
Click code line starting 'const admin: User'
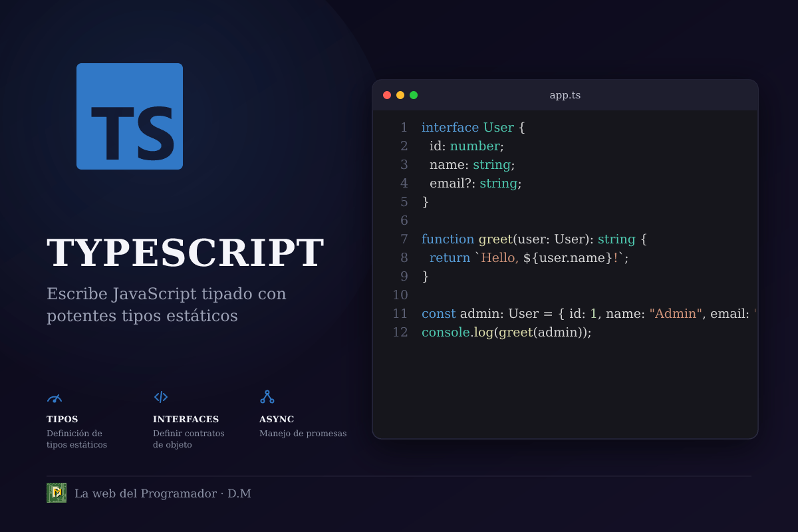pyautogui.click(x=590, y=313)
